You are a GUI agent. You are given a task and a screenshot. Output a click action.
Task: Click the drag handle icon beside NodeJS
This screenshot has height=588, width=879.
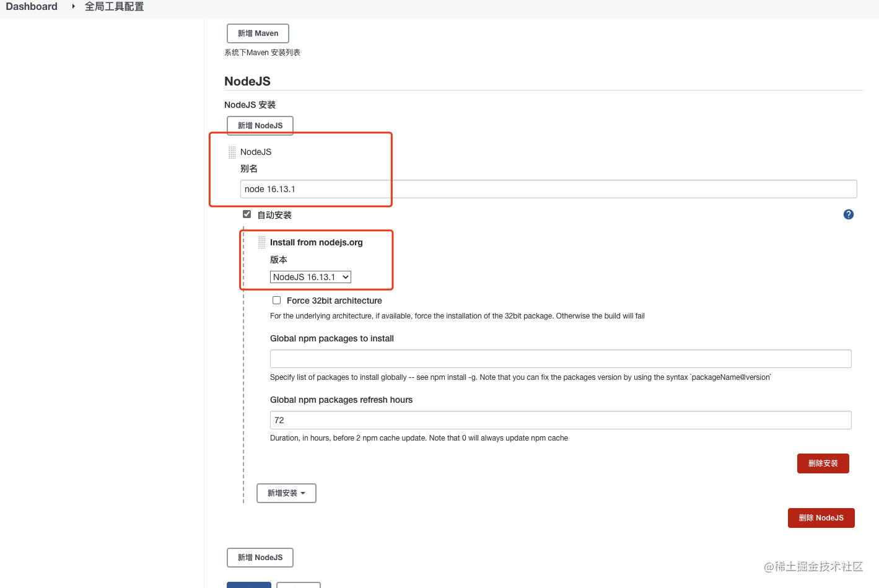coord(232,151)
